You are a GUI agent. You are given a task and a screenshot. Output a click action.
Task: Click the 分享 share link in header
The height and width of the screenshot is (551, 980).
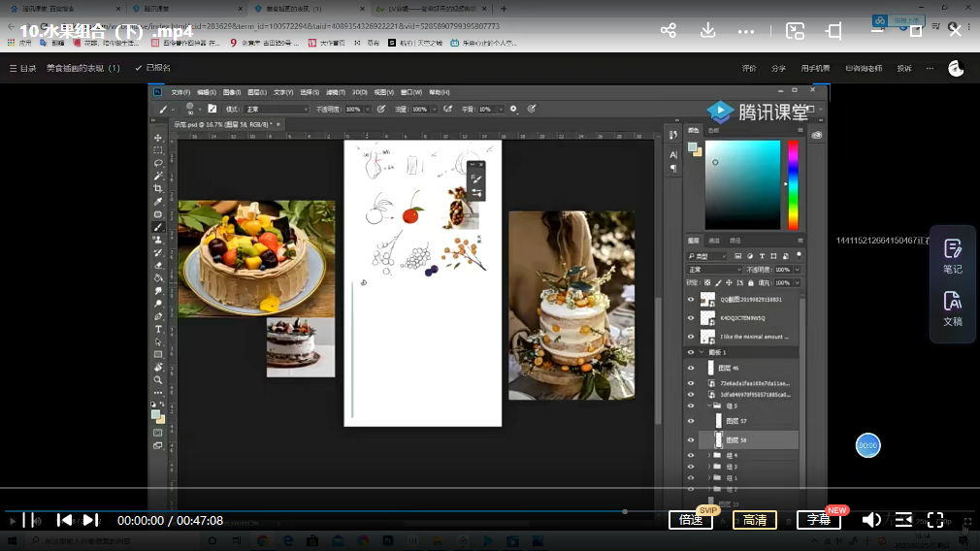tap(779, 68)
